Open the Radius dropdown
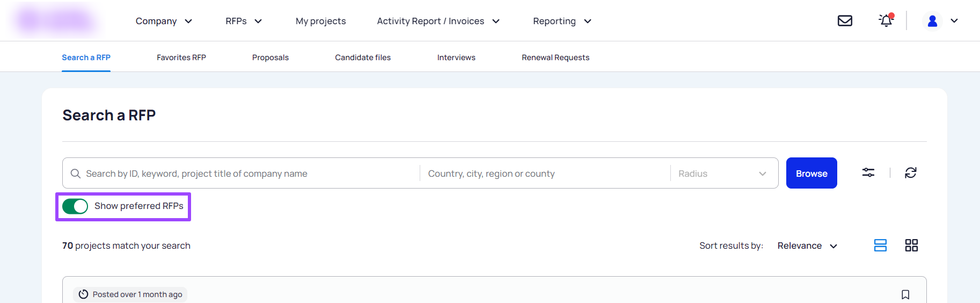This screenshot has height=303, width=980. (x=724, y=174)
